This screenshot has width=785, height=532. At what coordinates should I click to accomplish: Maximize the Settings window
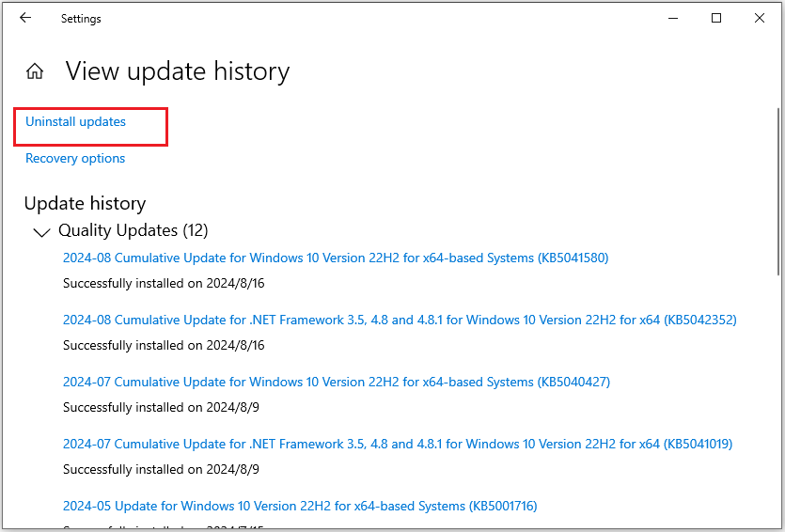point(716,18)
